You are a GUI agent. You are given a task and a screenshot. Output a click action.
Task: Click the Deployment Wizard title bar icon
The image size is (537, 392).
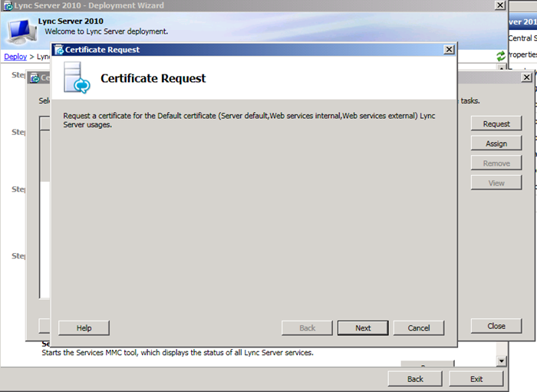click(x=8, y=6)
